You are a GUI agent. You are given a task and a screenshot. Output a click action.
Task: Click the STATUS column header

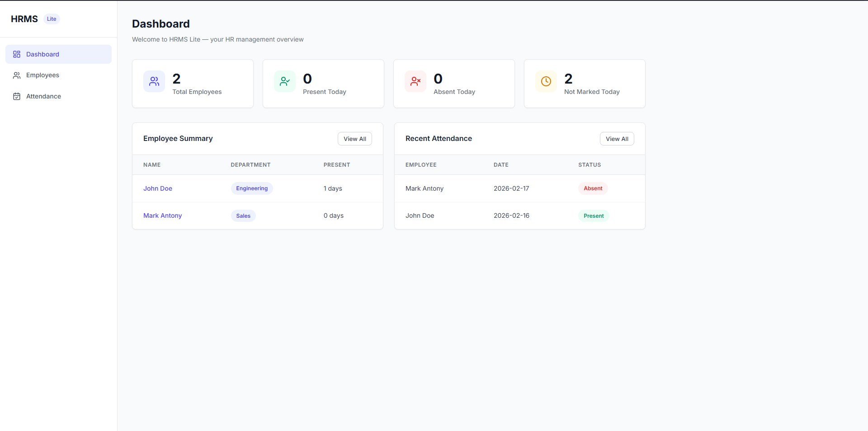pyautogui.click(x=590, y=165)
